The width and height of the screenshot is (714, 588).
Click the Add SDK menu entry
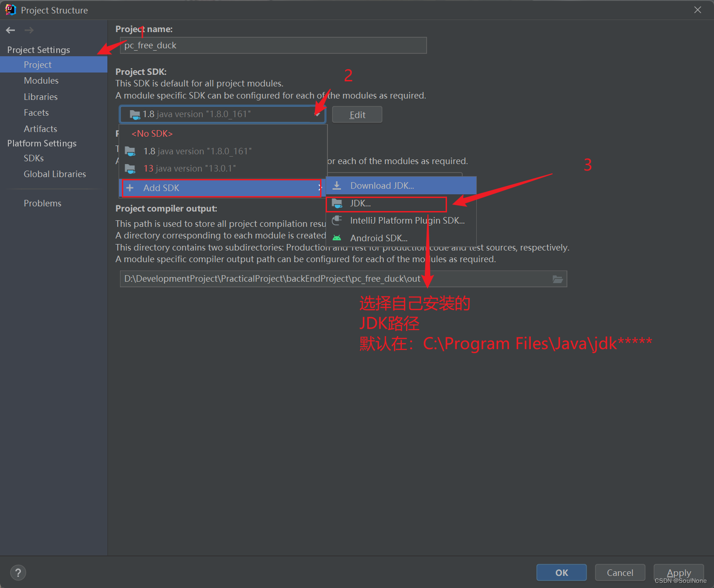(x=222, y=188)
